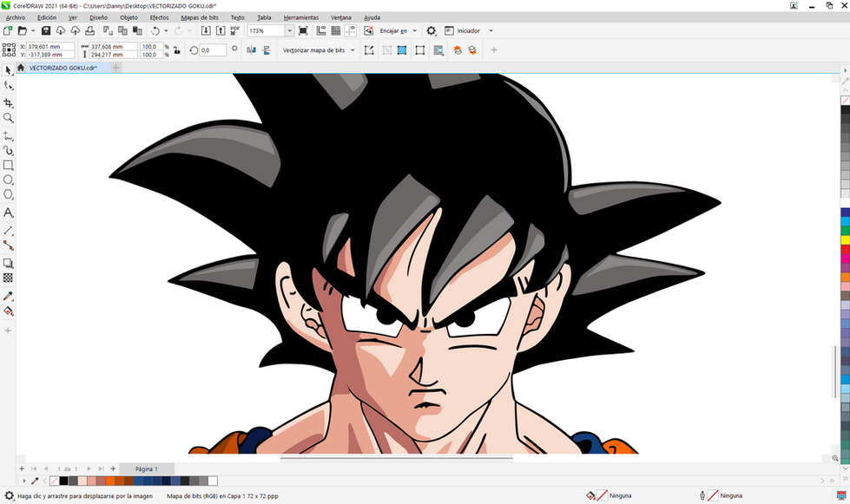Select the Shape edit tool
The width and height of the screenshot is (850, 504).
click(x=8, y=86)
